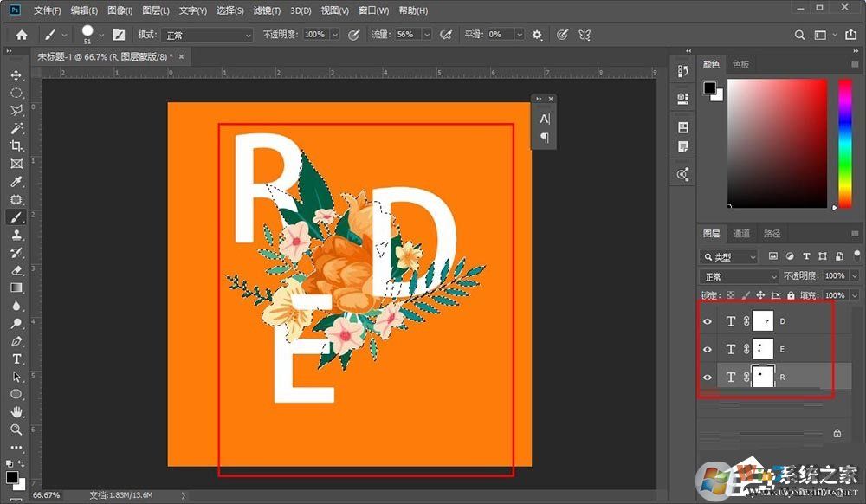Enable airbrush mode in the options bar
Viewport: 866px width, 504px height.
click(x=445, y=35)
